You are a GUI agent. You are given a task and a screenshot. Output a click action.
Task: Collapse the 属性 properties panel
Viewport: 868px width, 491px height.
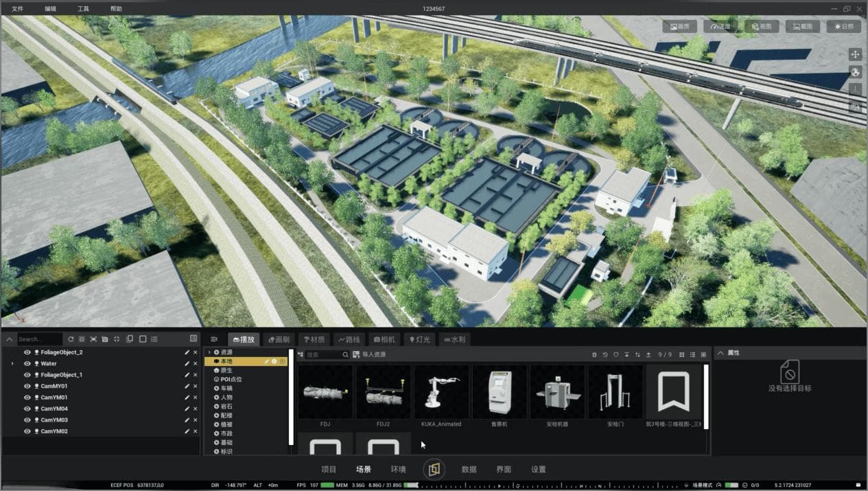(720, 352)
